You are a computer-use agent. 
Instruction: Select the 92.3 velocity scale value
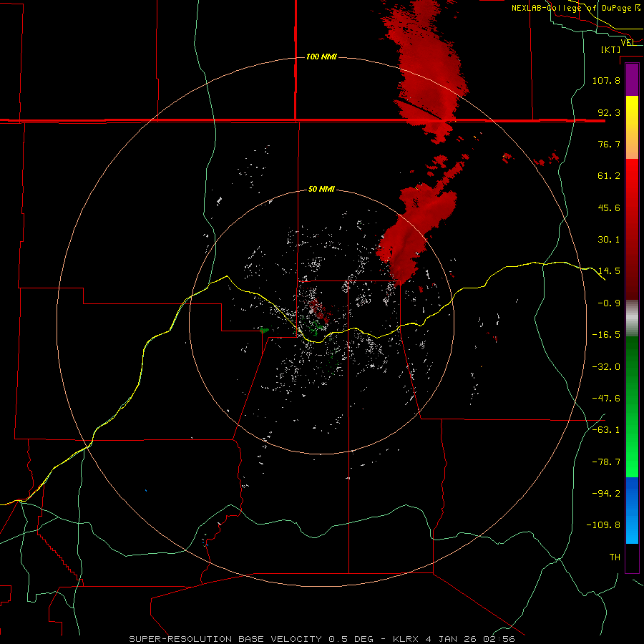point(609,112)
